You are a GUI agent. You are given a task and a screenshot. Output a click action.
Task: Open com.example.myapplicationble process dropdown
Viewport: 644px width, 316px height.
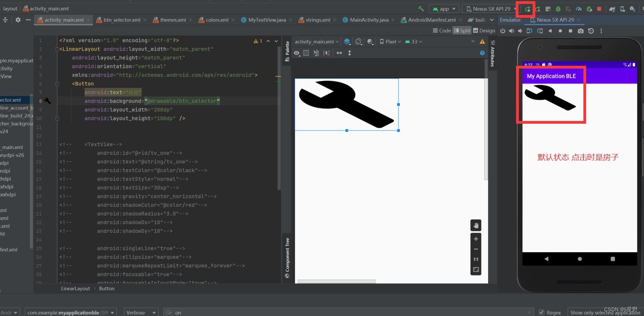71,312
